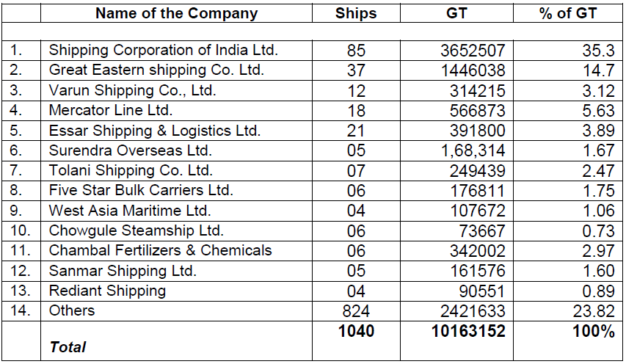The width and height of the screenshot is (626, 364).
Task: Select the '% of GT' column header
Action: coord(568,13)
